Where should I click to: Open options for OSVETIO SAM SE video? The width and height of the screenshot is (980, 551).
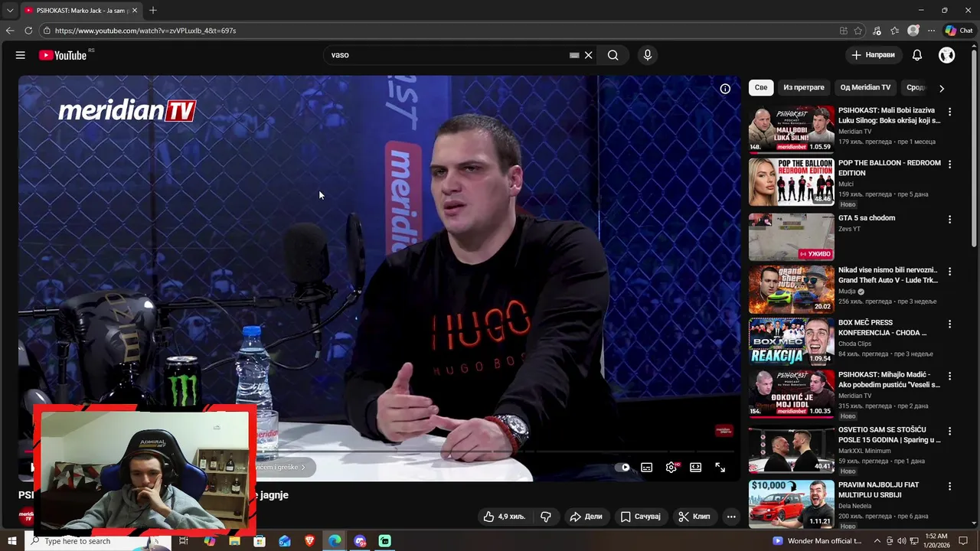pyautogui.click(x=950, y=432)
